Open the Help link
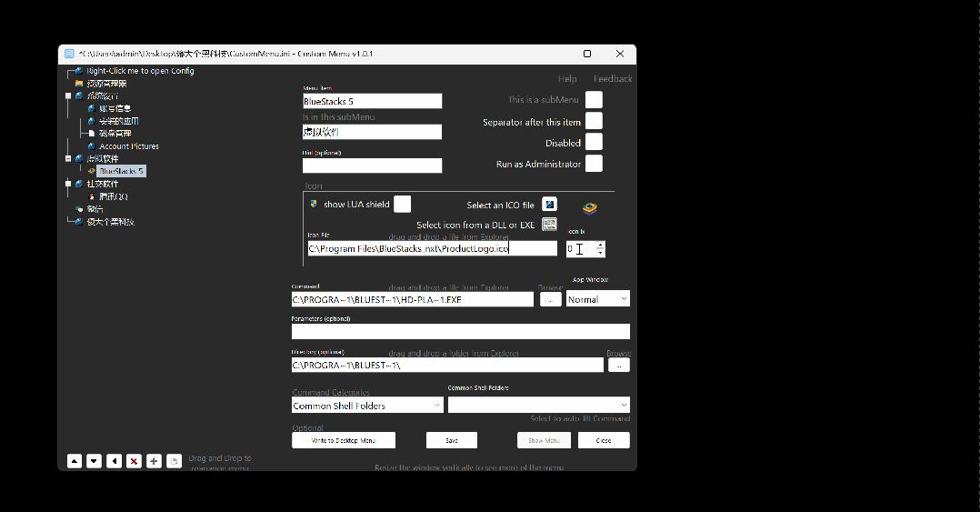The height and width of the screenshot is (512, 980). click(567, 79)
